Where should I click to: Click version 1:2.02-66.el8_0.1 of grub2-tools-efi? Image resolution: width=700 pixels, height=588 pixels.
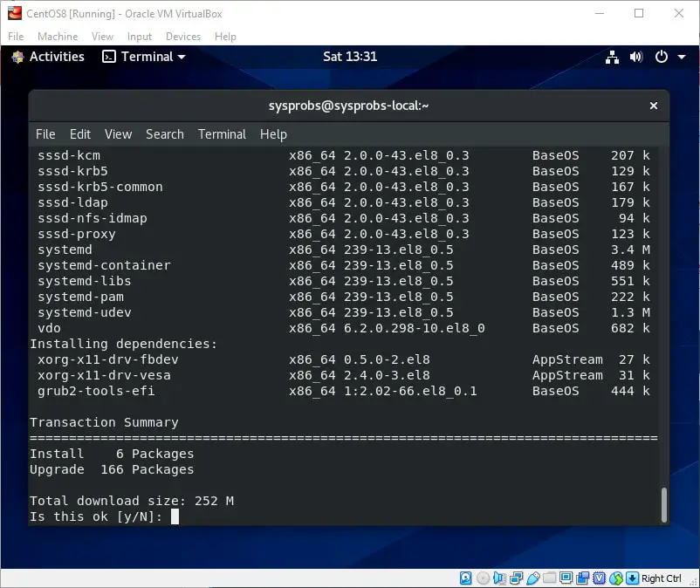410,391
